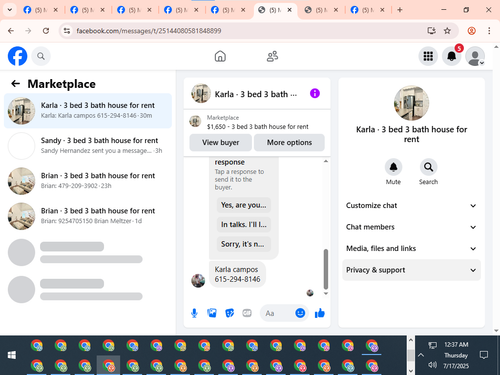The image size is (500, 375).
Task: Open the $1,650 Marketplace listing link
Action: [x=257, y=127]
